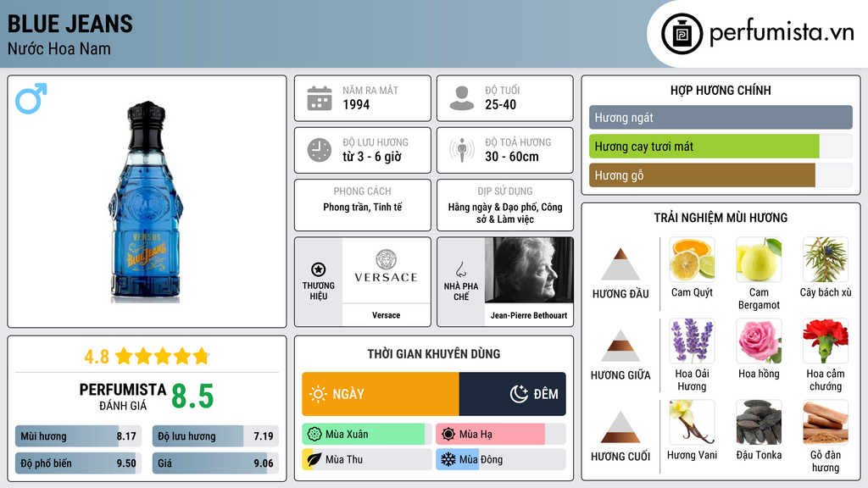Click the calendar icon beside Năm ra mắt
The width and height of the screenshot is (868, 488).
pos(319,98)
